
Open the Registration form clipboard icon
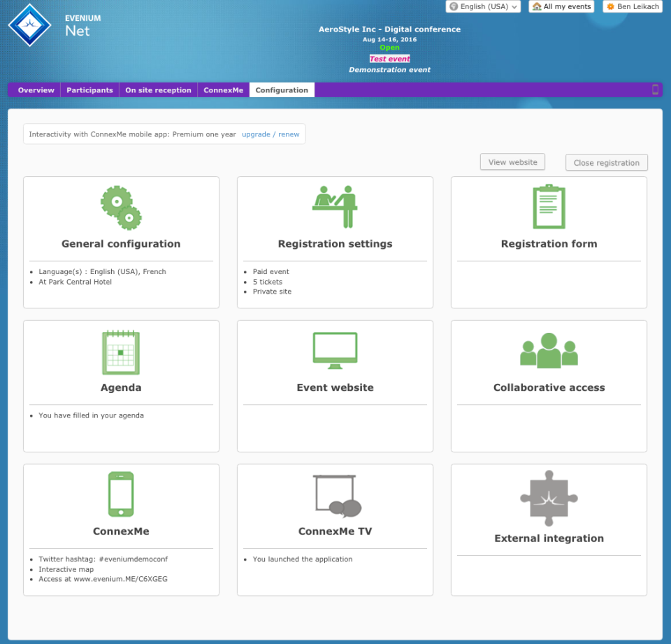point(549,206)
